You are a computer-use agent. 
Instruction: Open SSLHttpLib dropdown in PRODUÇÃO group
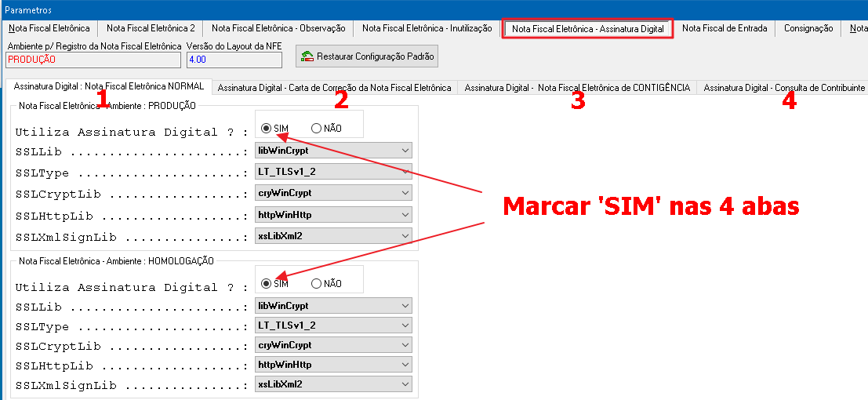click(x=333, y=214)
